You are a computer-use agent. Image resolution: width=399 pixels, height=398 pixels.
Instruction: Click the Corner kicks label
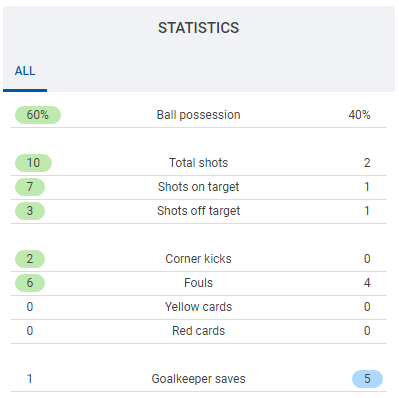click(199, 259)
